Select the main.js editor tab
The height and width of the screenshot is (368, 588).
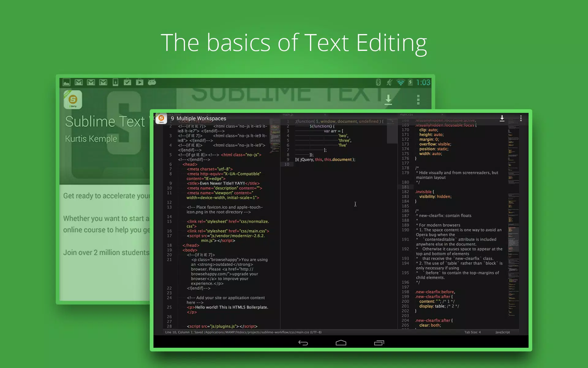(288, 114)
